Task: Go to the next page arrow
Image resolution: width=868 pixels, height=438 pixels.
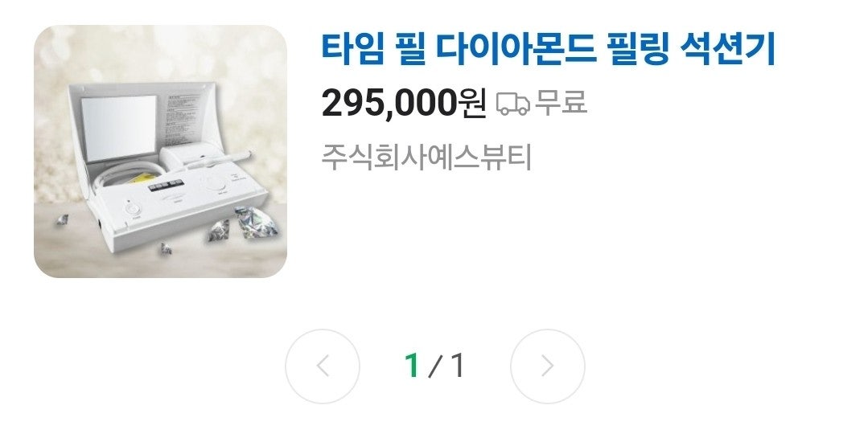Action: 548,366
